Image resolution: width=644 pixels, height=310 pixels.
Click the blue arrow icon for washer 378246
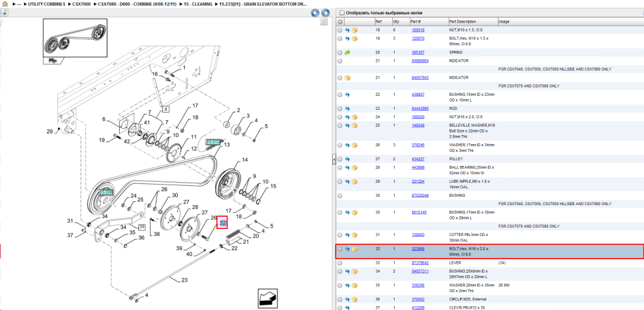click(348, 145)
